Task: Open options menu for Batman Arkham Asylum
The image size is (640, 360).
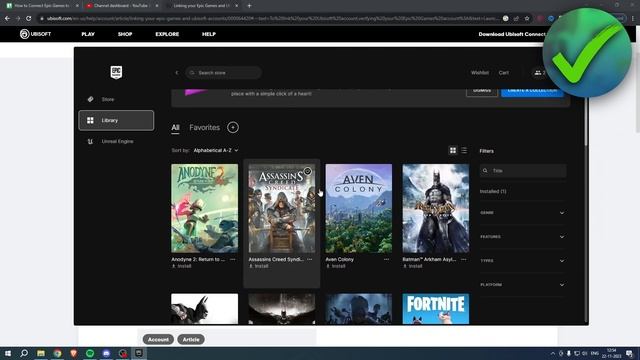Action: (464, 259)
